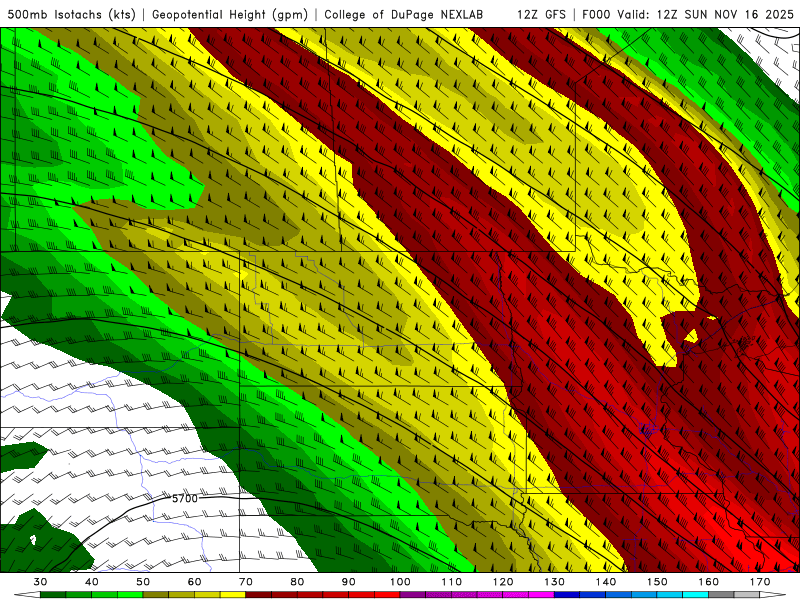800x600 pixels.
Task: Select the bright green swatch ending at 50
Action: [x=130, y=595]
